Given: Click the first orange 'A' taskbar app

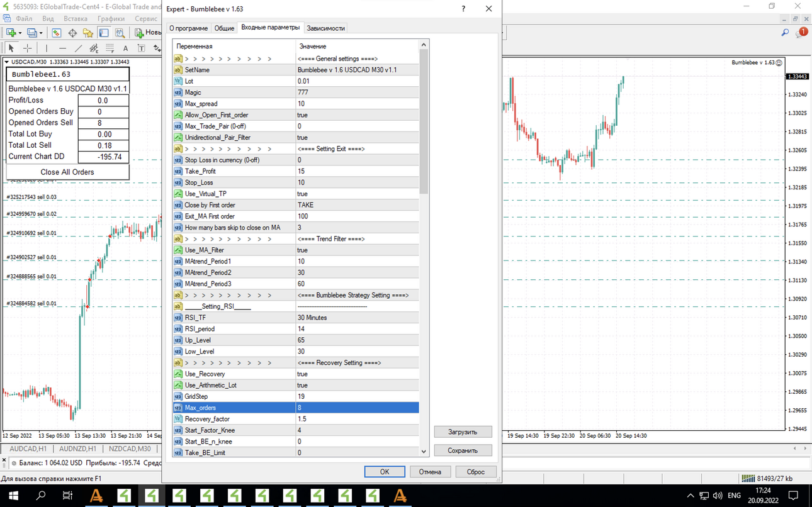Looking at the screenshot, I should coord(96,496).
